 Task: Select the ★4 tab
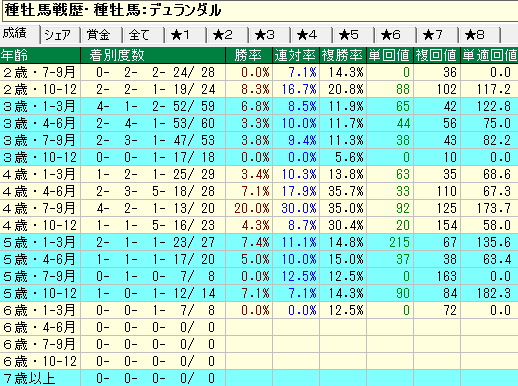[312, 35]
